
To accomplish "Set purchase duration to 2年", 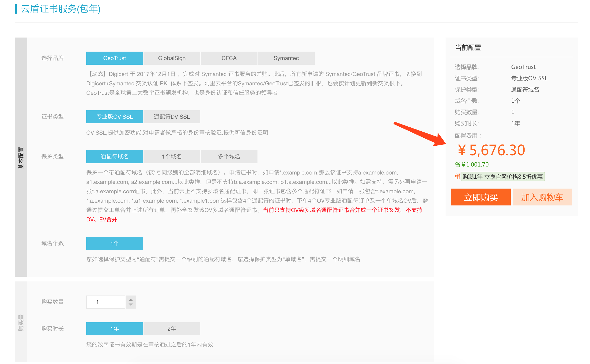I will pos(172,329).
